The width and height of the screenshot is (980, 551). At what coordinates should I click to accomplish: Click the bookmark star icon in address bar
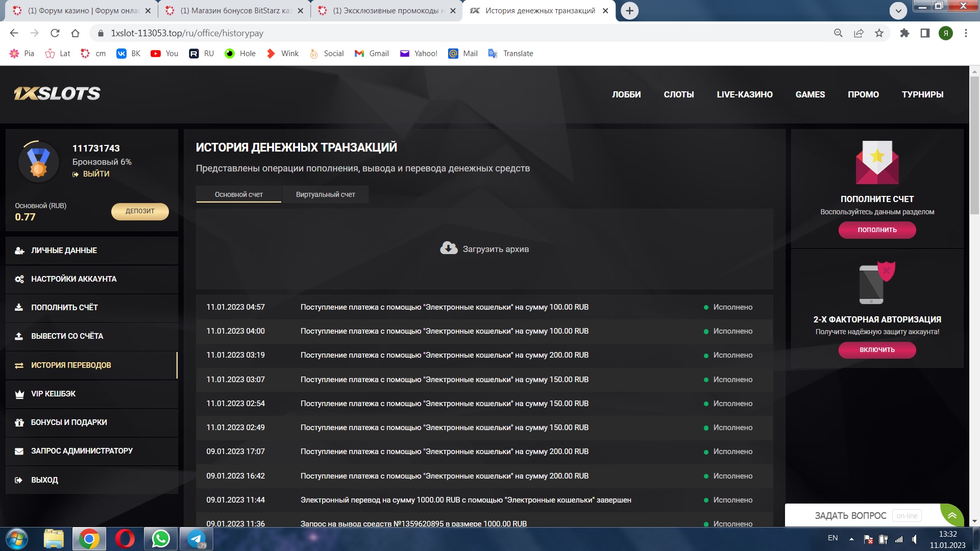coord(879,33)
